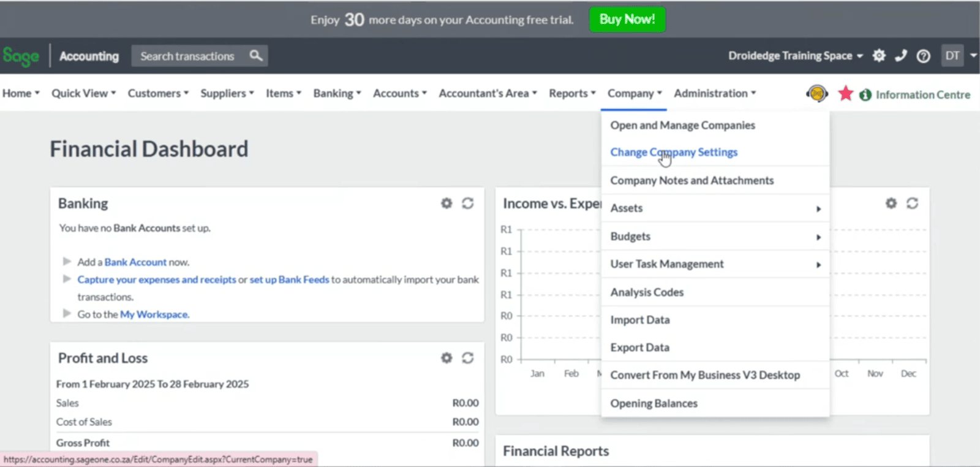Open the help question mark icon
Screen dimensions: 980x467
(x=923, y=56)
